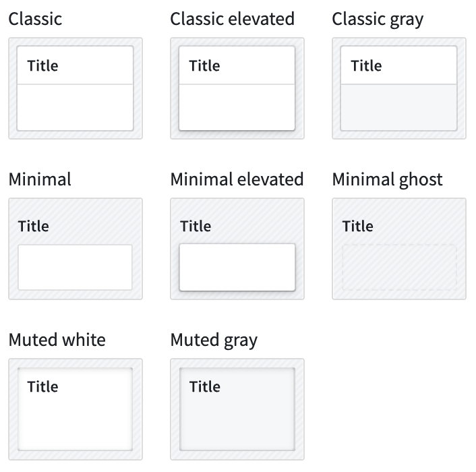
Task: Pick the Classic gray style preview
Action: point(399,88)
